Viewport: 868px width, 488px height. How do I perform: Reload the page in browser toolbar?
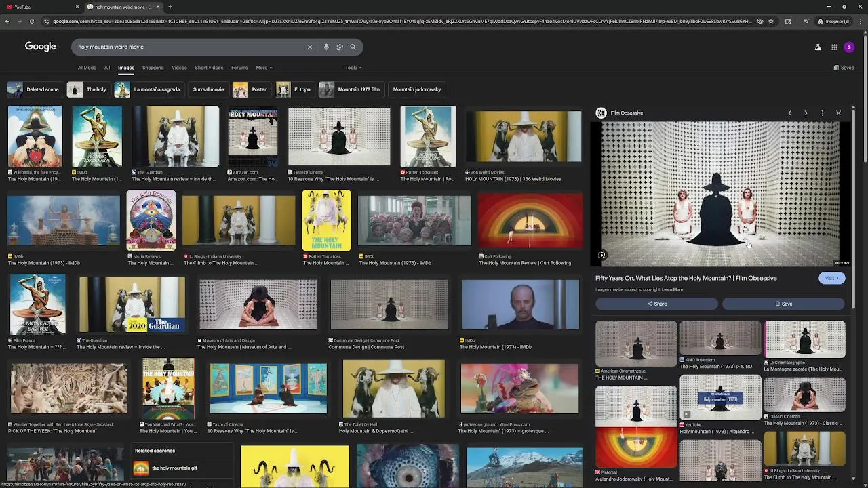(x=31, y=21)
